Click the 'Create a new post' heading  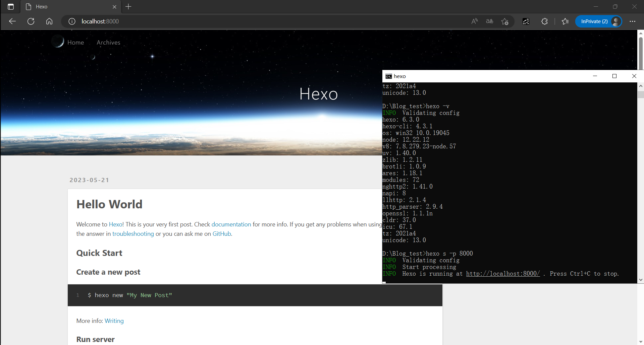tap(108, 272)
